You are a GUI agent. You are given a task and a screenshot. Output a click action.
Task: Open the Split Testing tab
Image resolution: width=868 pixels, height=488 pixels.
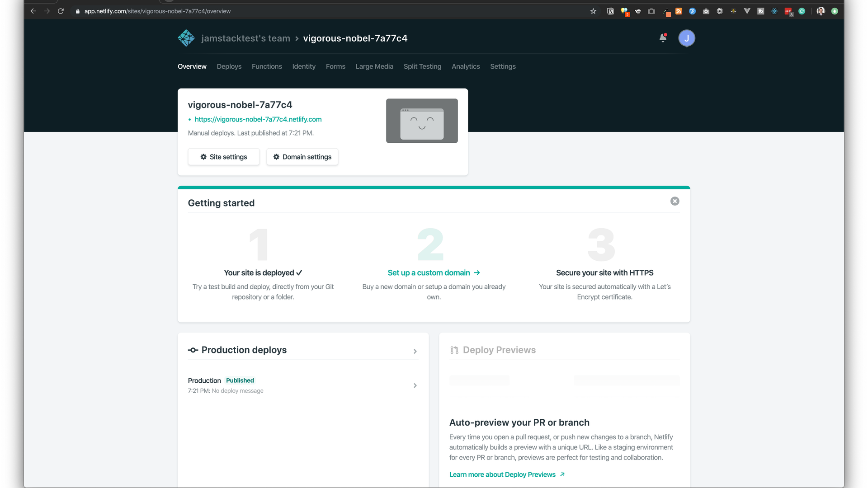click(422, 66)
